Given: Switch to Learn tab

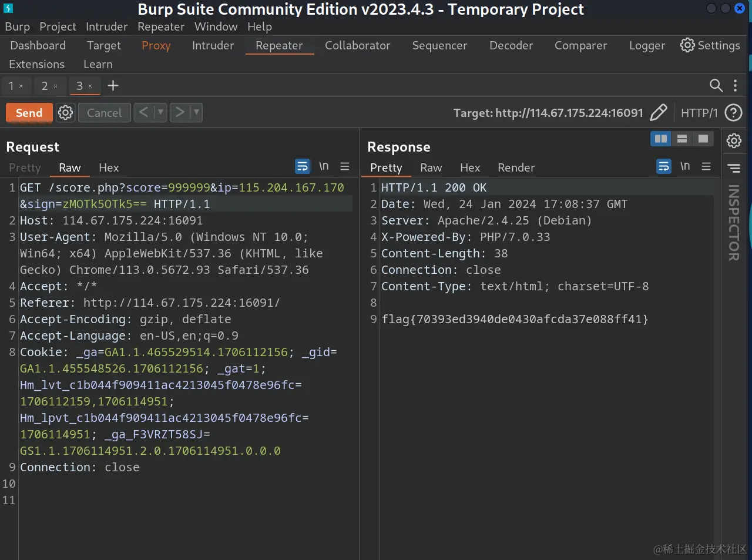Looking at the screenshot, I should click(98, 64).
